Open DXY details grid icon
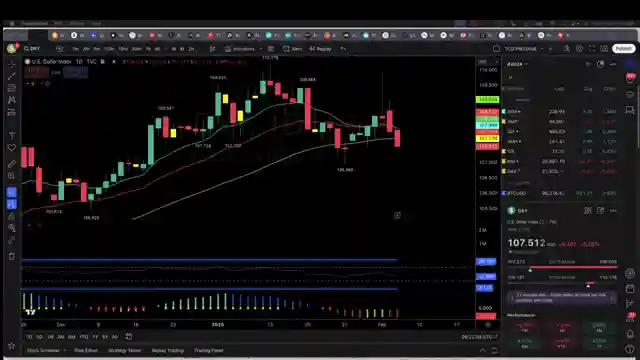The image size is (640, 360). coord(588,211)
